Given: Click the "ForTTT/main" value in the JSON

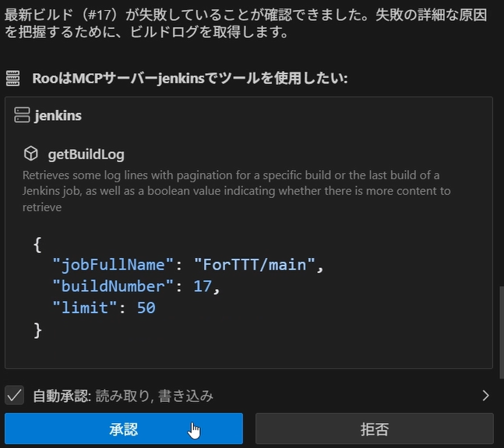Looking at the screenshot, I should tap(255, 266).
